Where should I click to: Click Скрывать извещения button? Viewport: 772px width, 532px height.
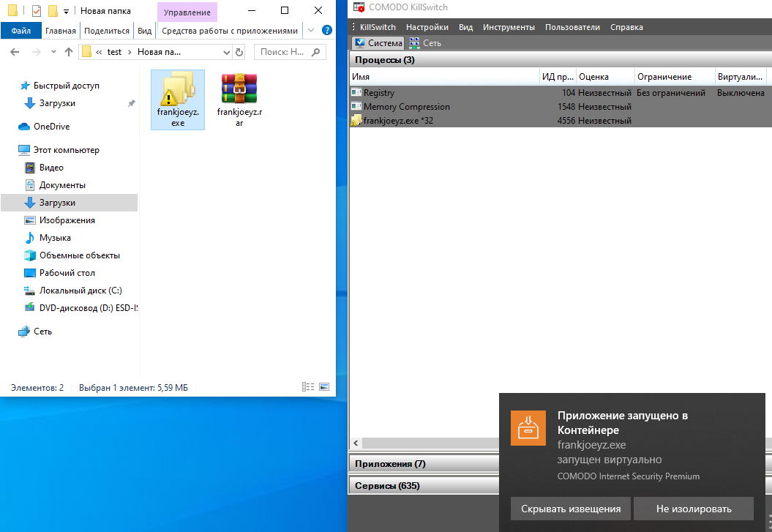571,509
